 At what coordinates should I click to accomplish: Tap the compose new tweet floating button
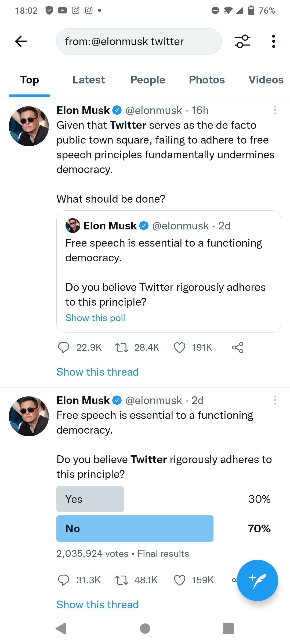coord(257,580)
